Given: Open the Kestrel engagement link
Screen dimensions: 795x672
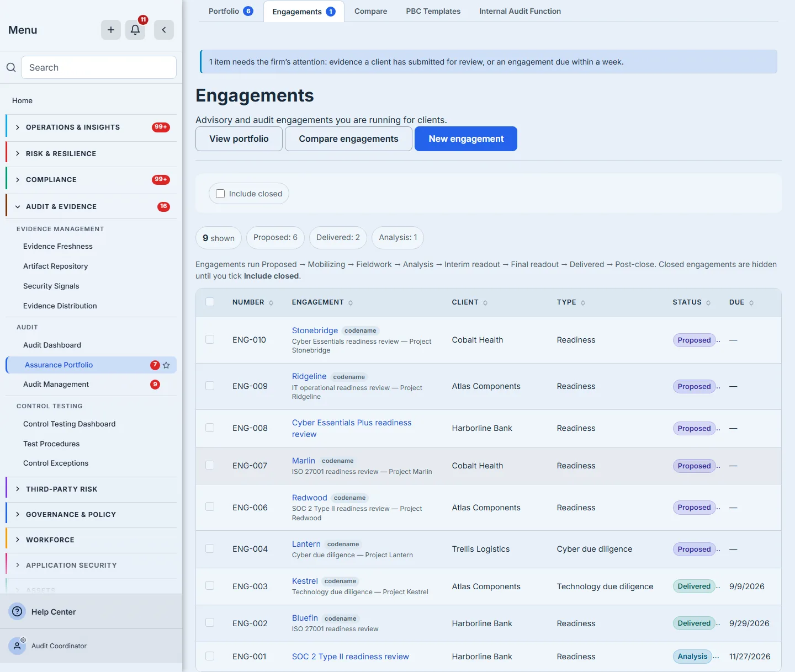Looking at the screenshot, I should point(305,581).
